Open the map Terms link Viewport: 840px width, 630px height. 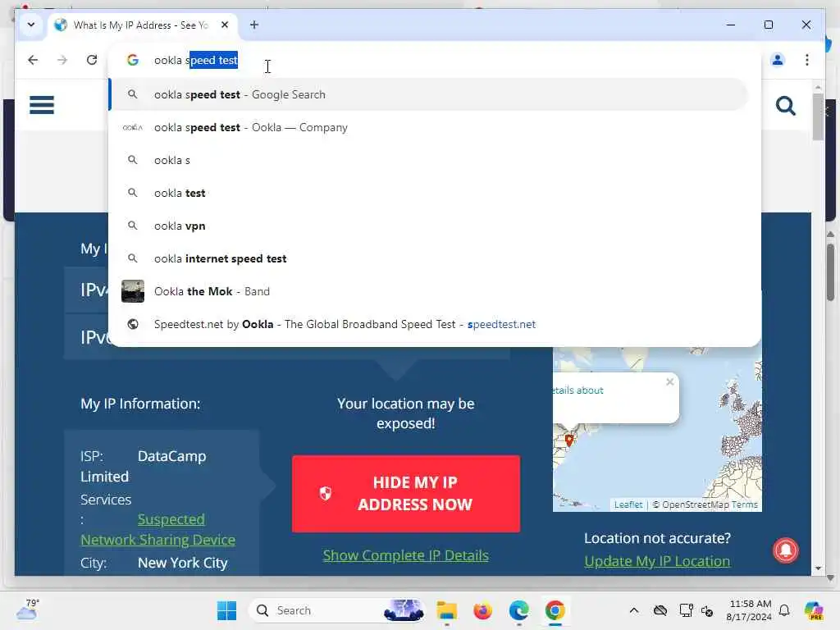[x=745, y=504]
